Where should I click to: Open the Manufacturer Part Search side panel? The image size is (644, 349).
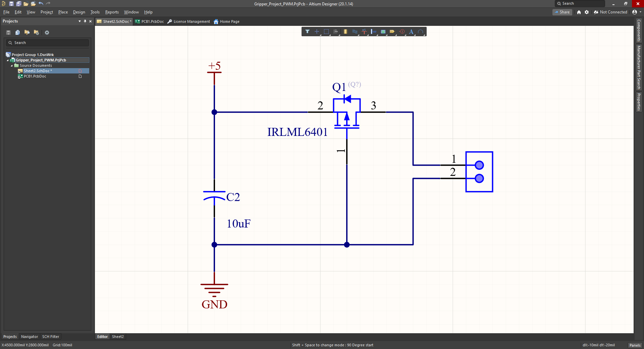pyautogui.click(x=639, y=67)
